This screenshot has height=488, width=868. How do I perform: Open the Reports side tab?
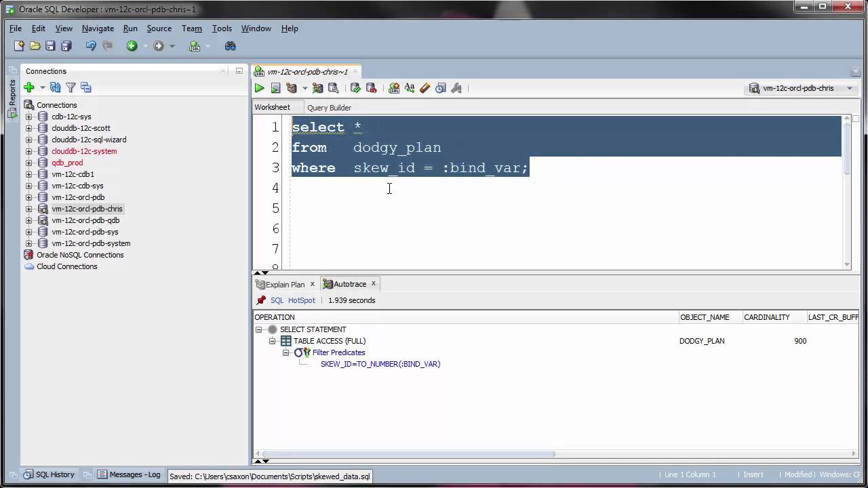[x=12, y=99]
